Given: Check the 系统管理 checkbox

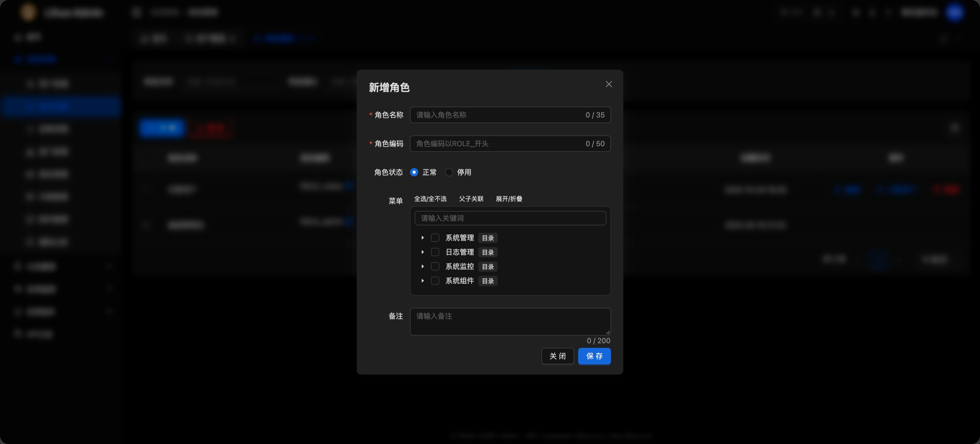Looking at the screenshot, I should coord(435,238).
